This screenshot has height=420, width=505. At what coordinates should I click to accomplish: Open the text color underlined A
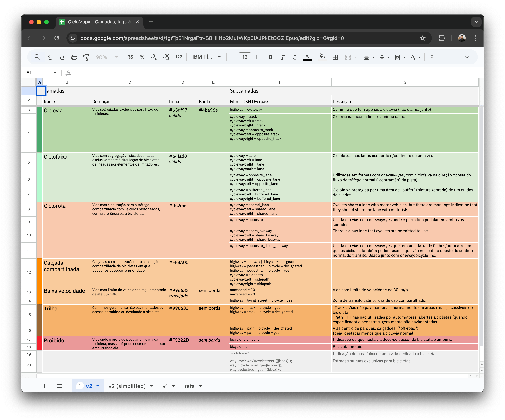pos(307,57)
